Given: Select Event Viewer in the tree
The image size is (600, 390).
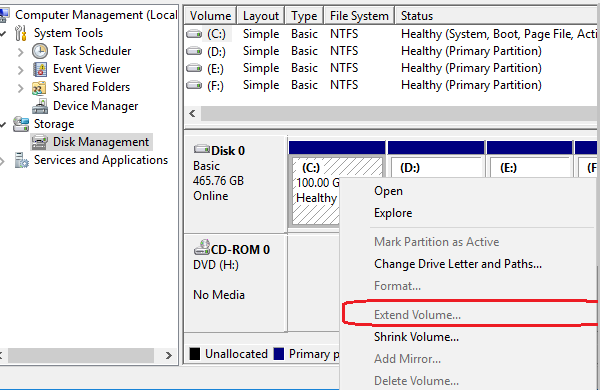Looking at the screenshot, I should tap(86, 69).
